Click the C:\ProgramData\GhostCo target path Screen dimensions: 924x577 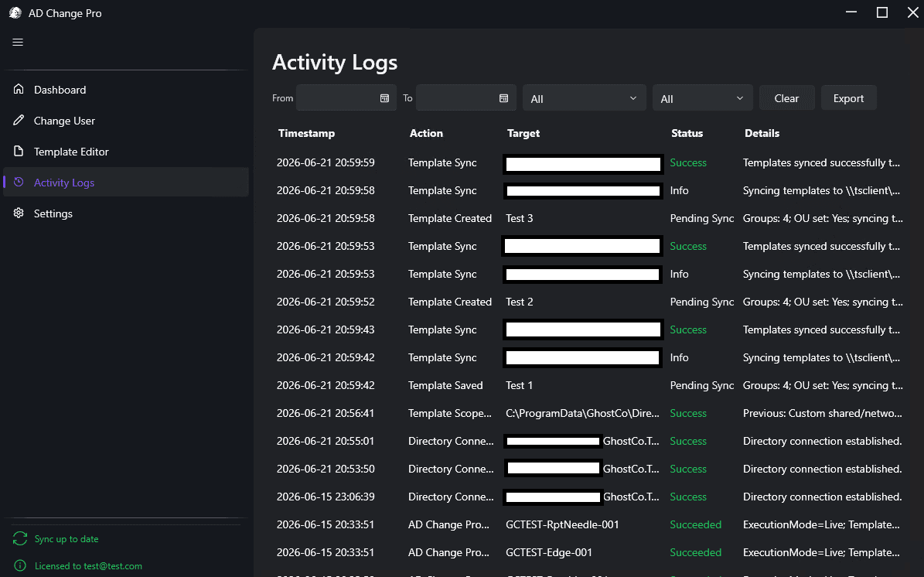point(582,413)
